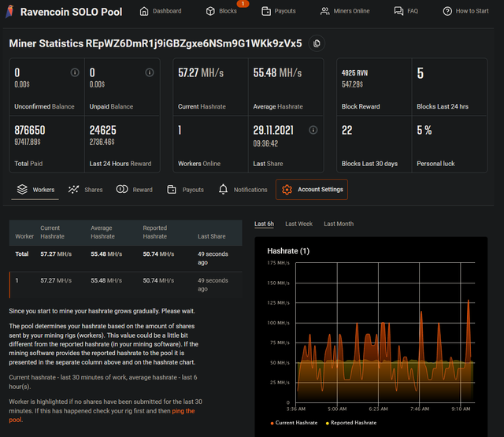Viewport: 504px width, 437px height.
Task: Click the 4925 RVN Block Reward value
Action: (354, 73)
